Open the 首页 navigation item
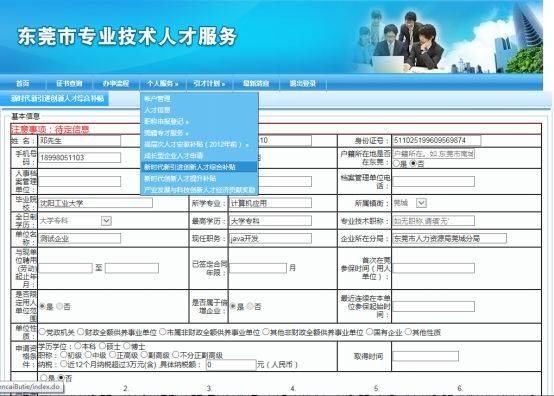The image size is (554, 396). tap(23, 84)
